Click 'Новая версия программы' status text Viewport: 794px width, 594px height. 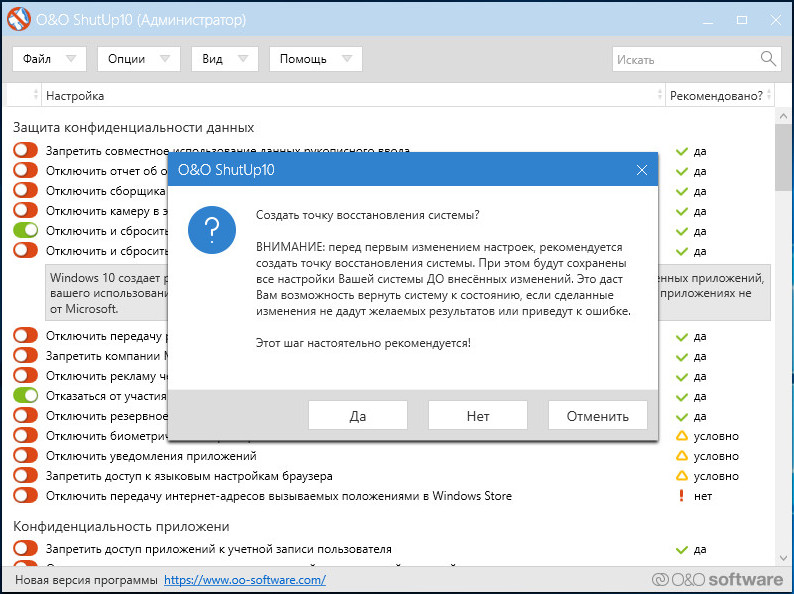click(86, 580)
